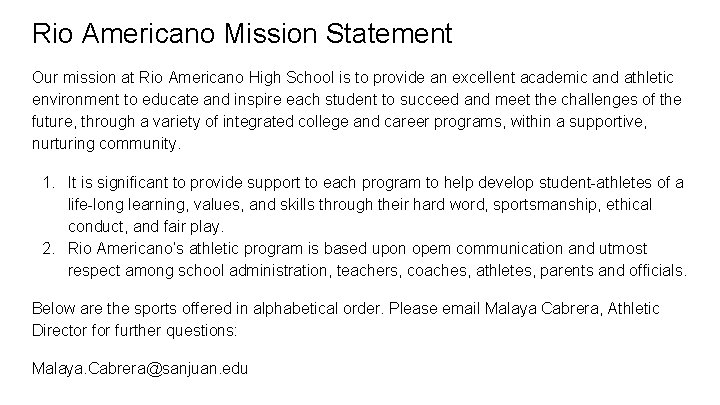Click the word 'Below' starting the last paragraph
The image size is (720, 405).
tap(54, 308)
